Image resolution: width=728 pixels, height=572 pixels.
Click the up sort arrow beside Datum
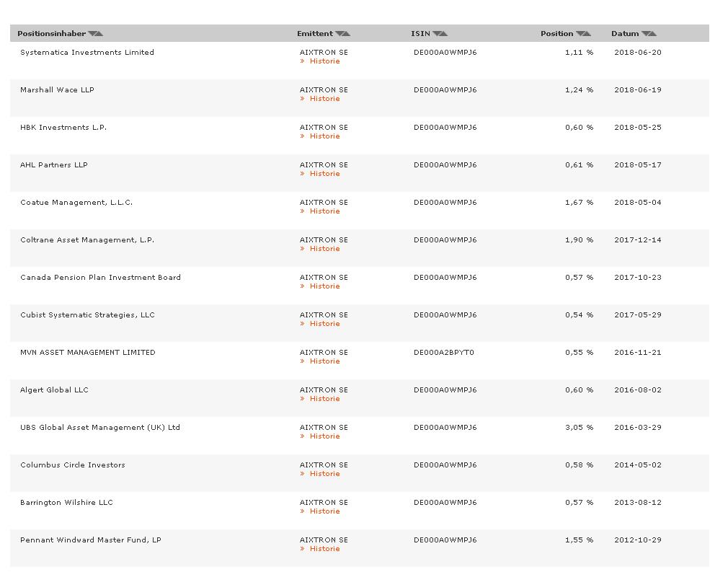pyautogui.click(x=652, y=34)
